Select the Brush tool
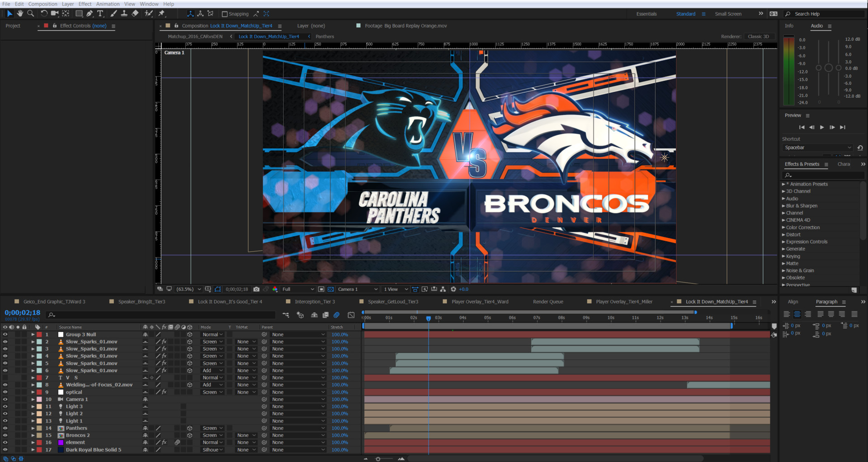The width and height of the screenshot is (868, 462). (x=113, y=14)
